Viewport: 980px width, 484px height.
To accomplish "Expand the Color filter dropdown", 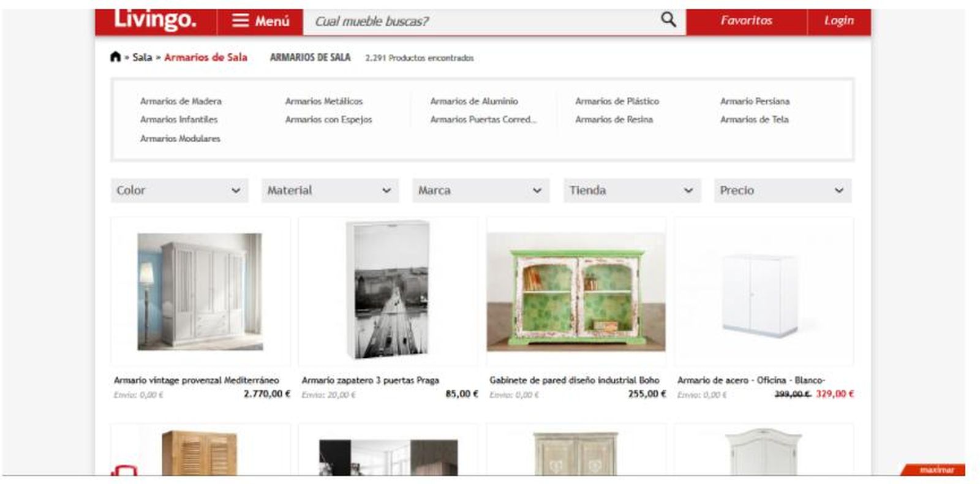I will pos(179,191).
